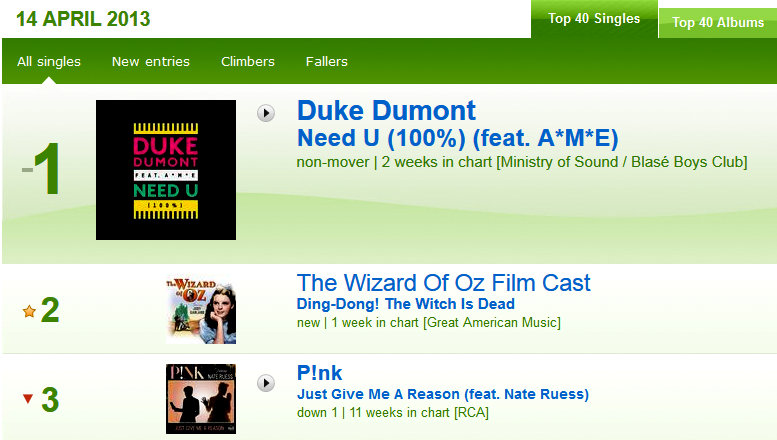Select the Top 40 Singles tab

pos(594,19)
